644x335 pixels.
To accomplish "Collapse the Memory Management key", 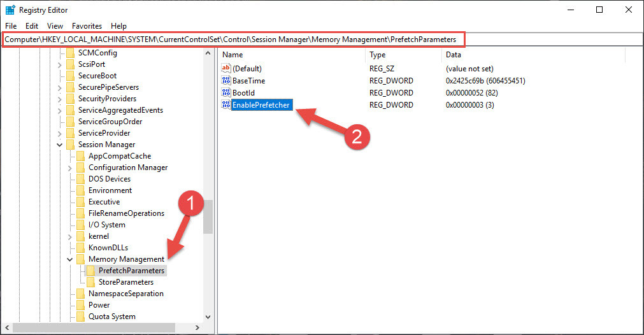I will (70, 259).
